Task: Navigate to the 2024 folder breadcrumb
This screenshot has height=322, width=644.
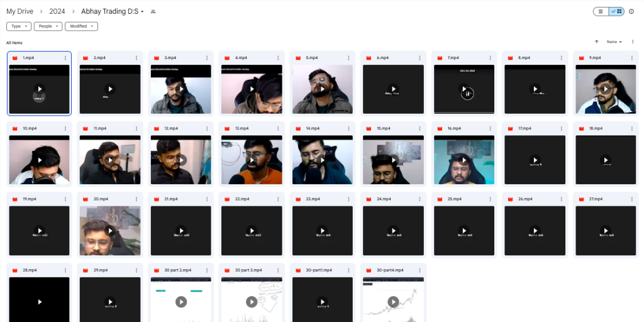Action: click(57, 11)
